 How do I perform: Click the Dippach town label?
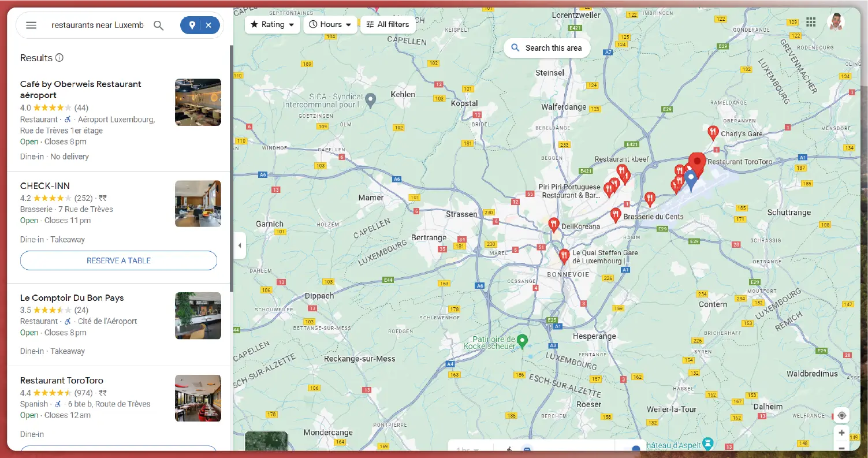319,296
